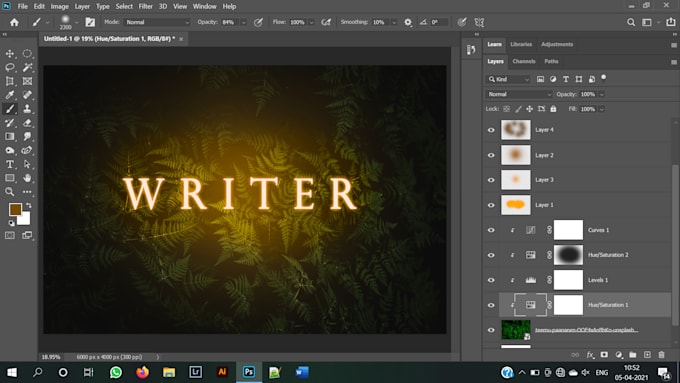Open the Select menu

tap(124, 7)
